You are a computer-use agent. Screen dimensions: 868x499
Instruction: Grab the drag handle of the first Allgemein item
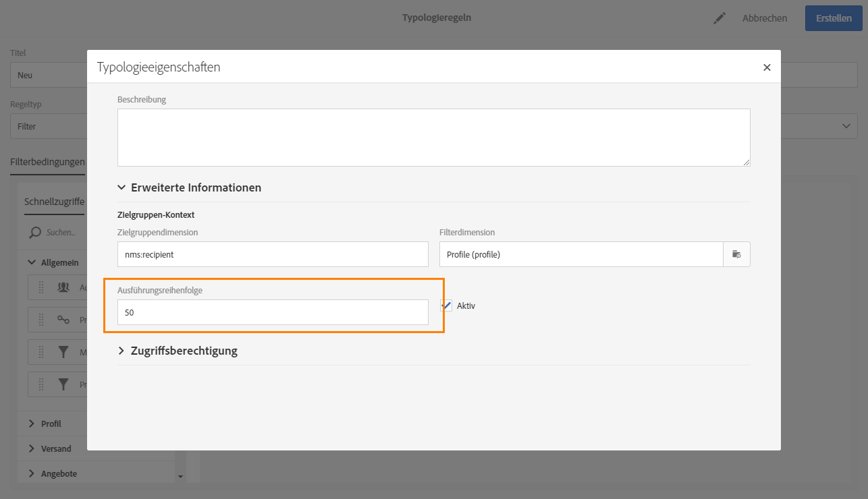tap(40, 287)
